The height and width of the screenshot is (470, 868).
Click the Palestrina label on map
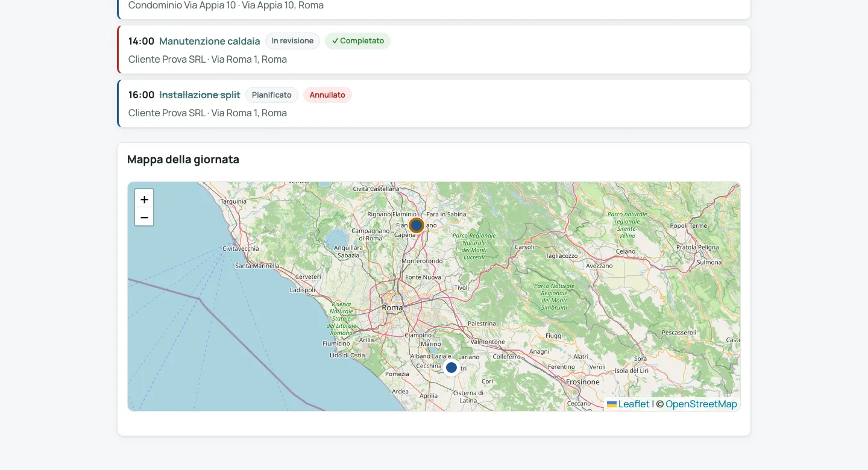click(482, 324)
